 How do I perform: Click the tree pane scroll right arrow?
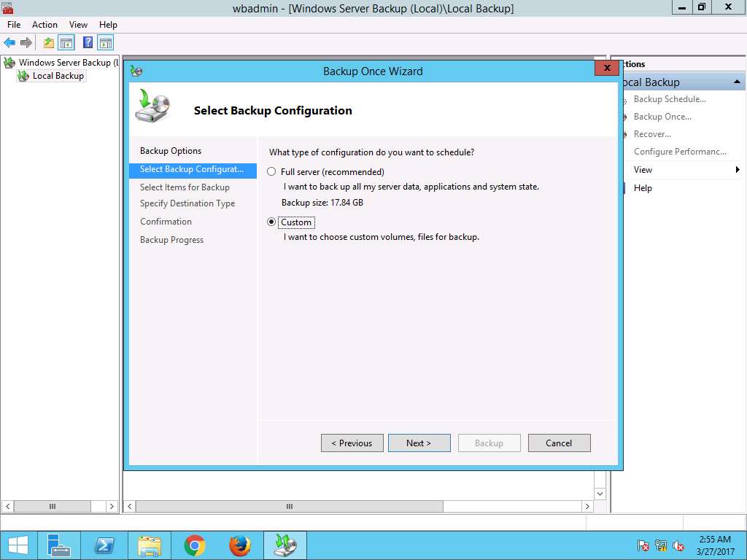click(x=112, y=506)
